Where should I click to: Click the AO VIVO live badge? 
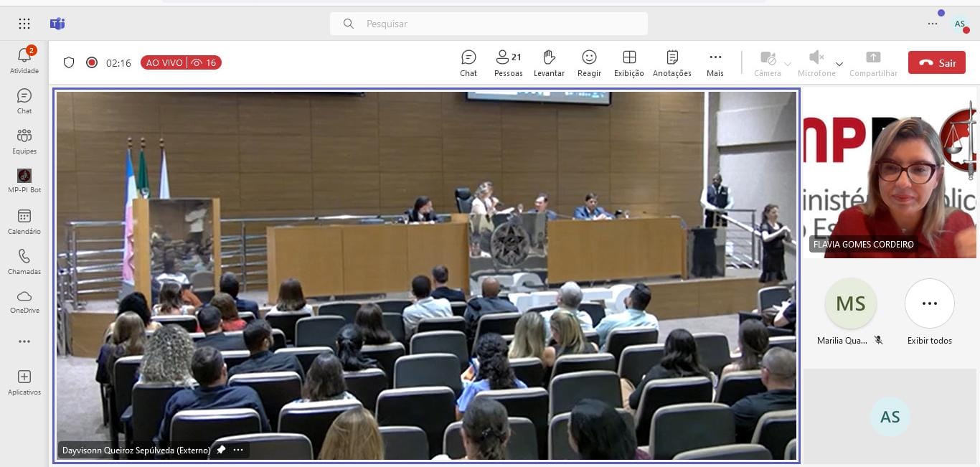pos(164,62)
